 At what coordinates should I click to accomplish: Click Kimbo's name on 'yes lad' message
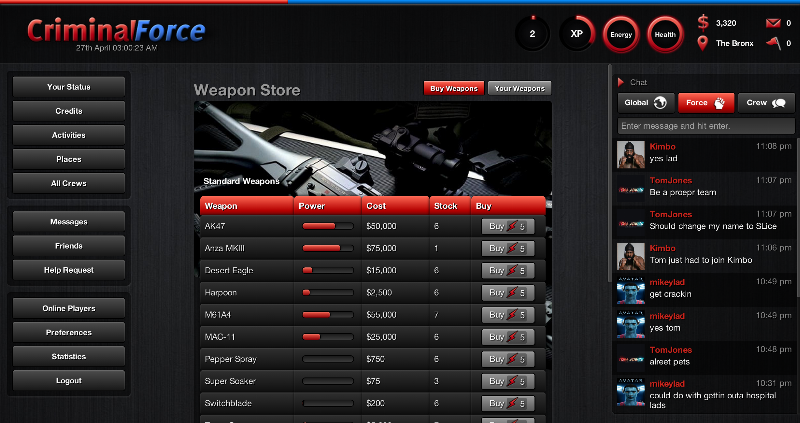click(x=662, y=146)
